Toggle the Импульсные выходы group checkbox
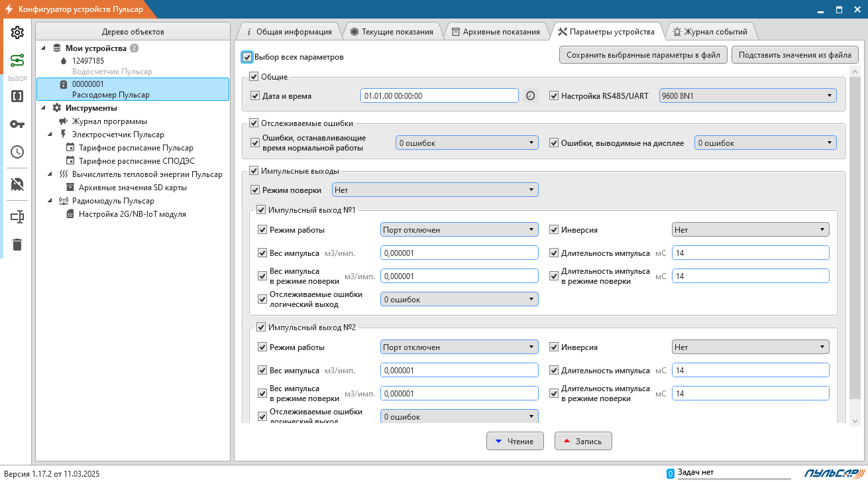The width and height of the screenshot is (868, 482). point(254,171)
